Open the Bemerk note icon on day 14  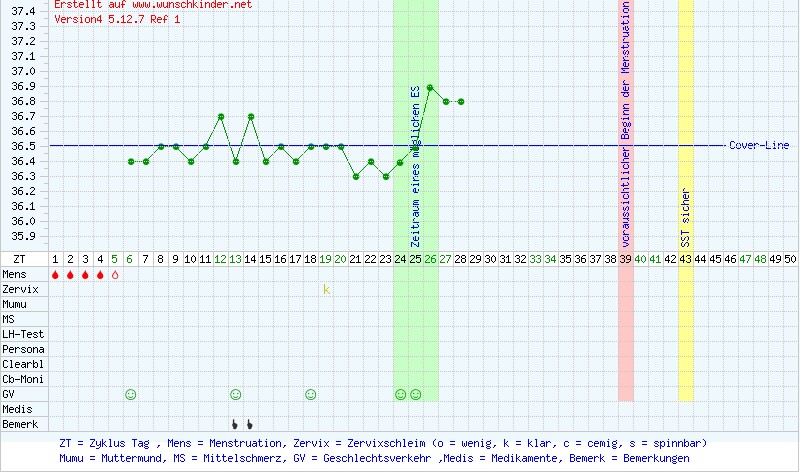pyautogui.click(x=250, y=424)
